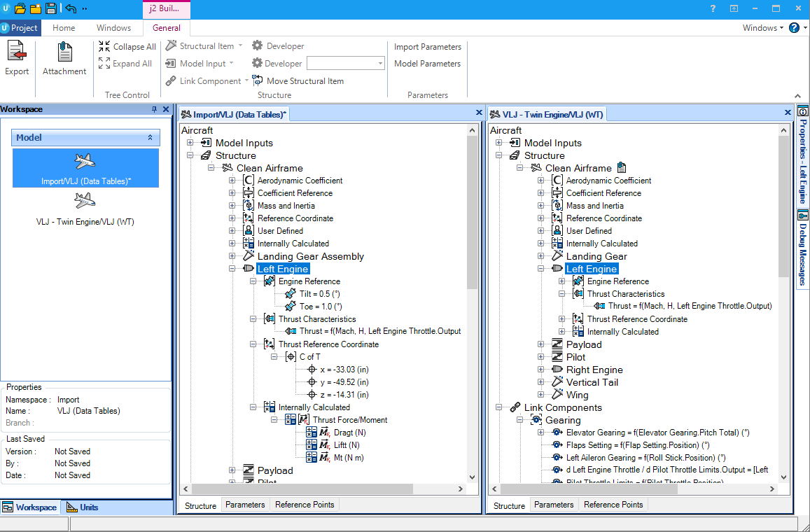This screenshot has height=532, width=810.
Task: Click Import Parameters button
Action: tap(428, 46)
